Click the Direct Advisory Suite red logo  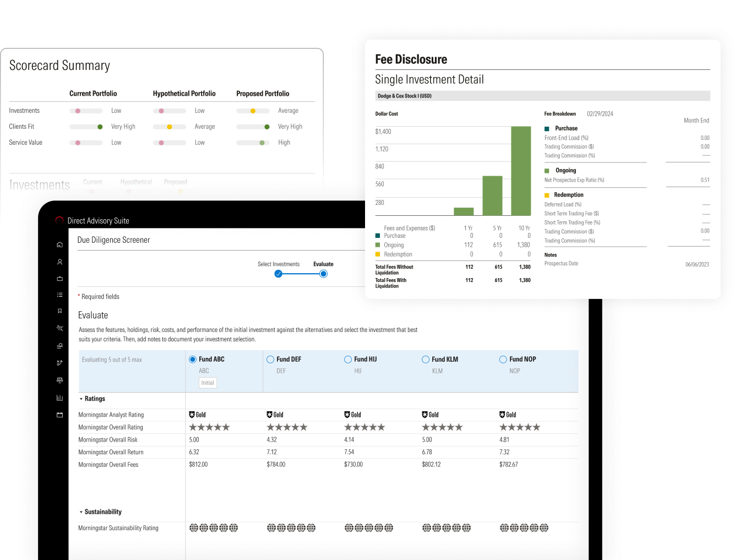[59, 220]
